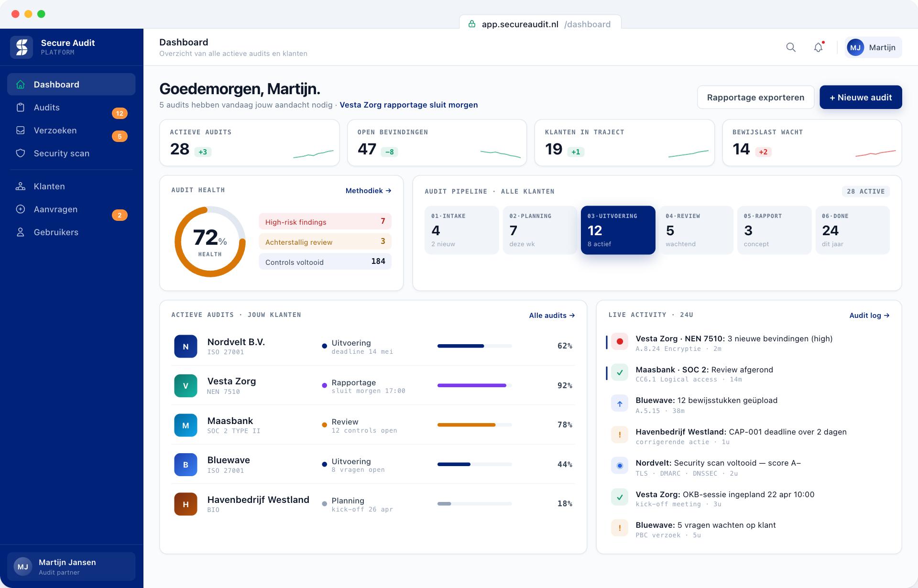Image resolution: width=918 pixels, height=588 pixels.
Task: Click the Havenbedrijf Westland 18% progress bar
Action: pyautogui.click(x=474, y=503)
